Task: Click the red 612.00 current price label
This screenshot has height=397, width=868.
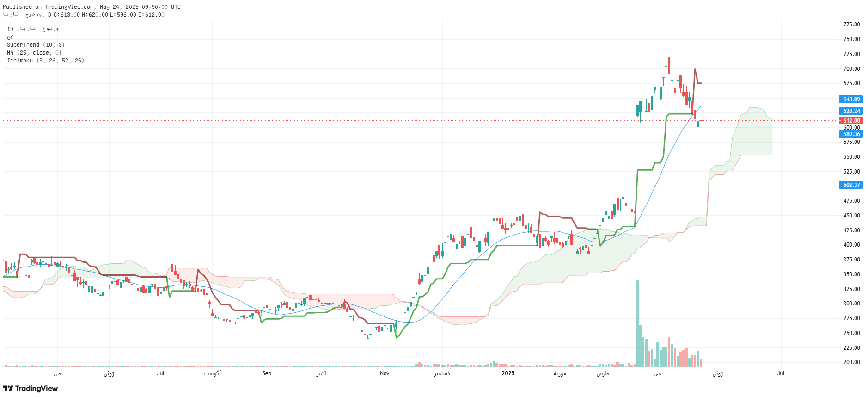Action: click(x=851, y=121)
